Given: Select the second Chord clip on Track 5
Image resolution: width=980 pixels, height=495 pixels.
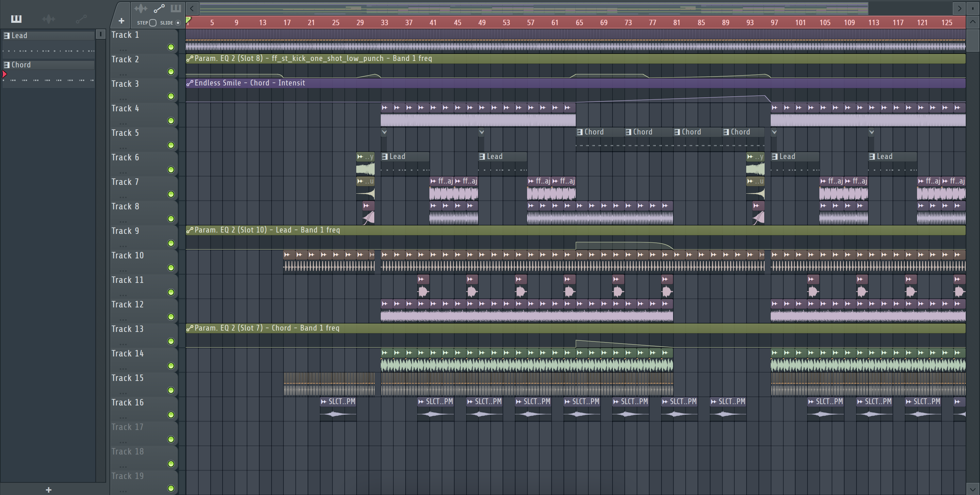Looking at the screenshot, I should [x=649, y=139].
